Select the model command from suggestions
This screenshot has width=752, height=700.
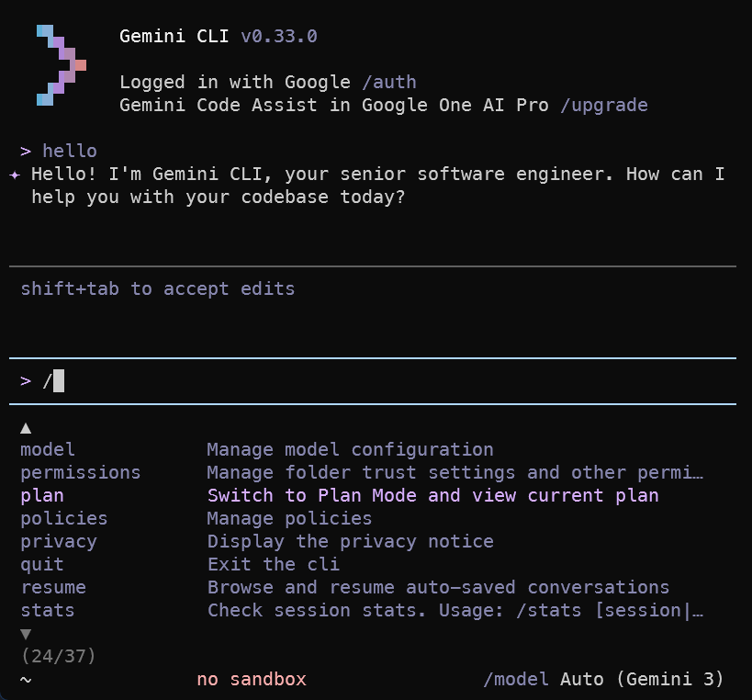[x=48, y=449]
